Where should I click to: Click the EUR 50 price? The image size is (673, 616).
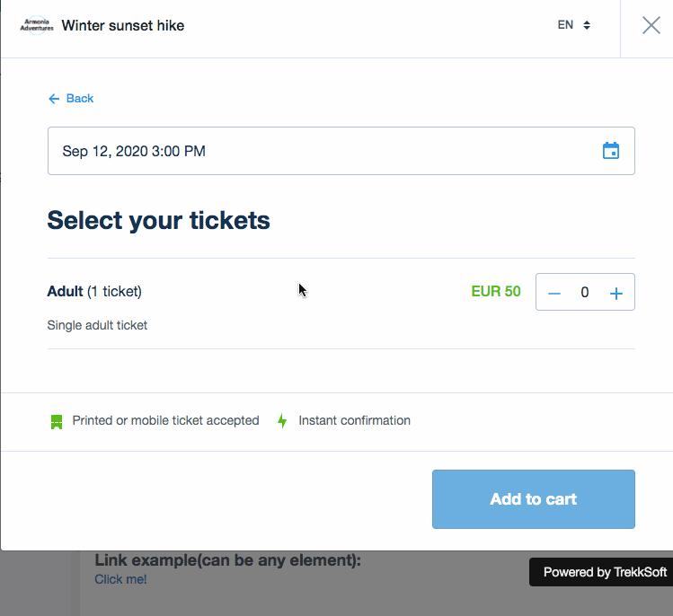(496, 291)
